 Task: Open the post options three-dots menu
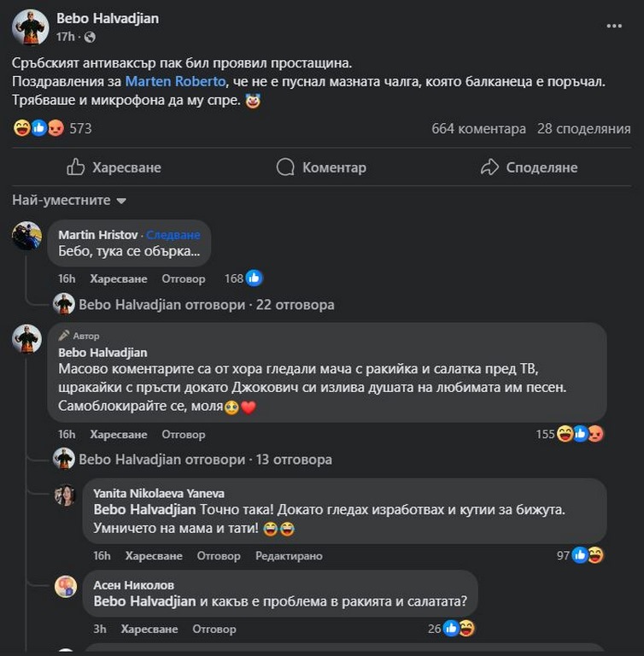click(614, 26)
